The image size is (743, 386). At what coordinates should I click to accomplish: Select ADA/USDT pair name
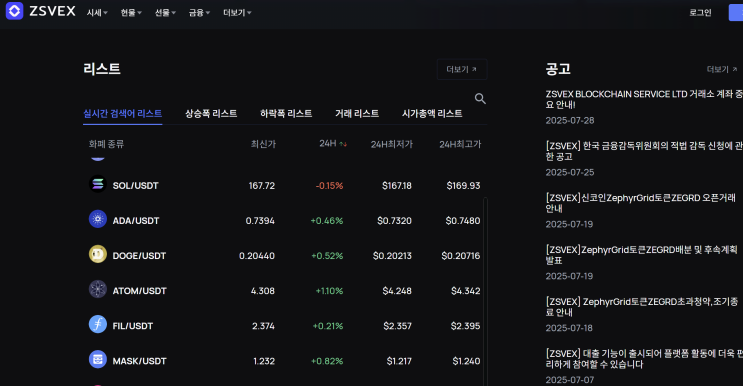136,221
